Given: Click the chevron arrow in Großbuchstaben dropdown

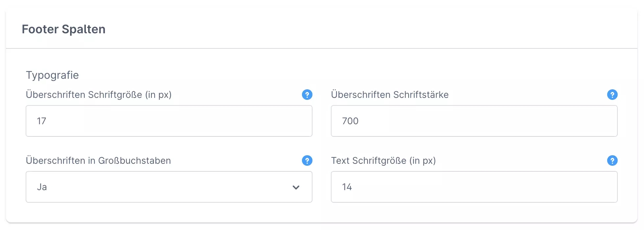Looking at the screenshot, I should coord(296,187).
